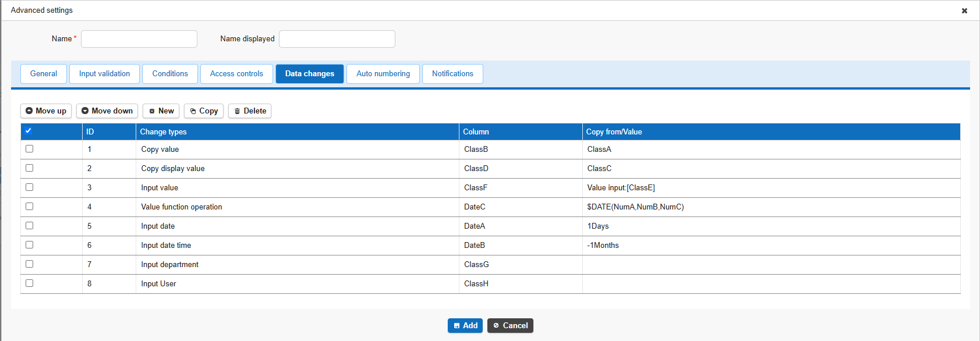The height and width of the screenshot is (341, 980).
Task: Click the ClassH column cell
Action: pos(521,284)
